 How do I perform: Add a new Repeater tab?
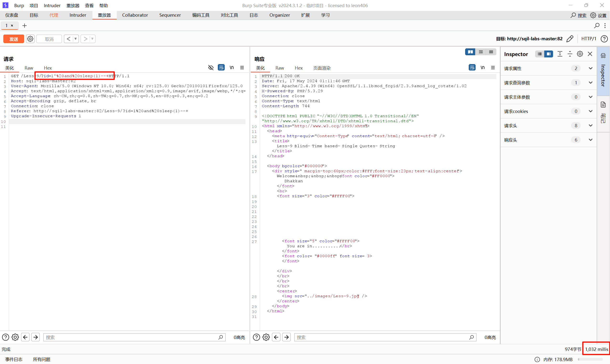point(25,25)
